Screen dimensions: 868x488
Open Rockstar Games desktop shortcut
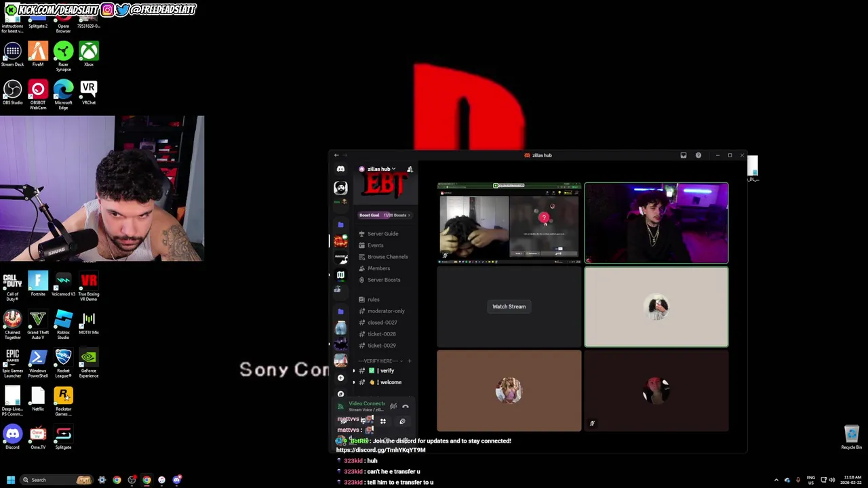click(x=63, y=401)
